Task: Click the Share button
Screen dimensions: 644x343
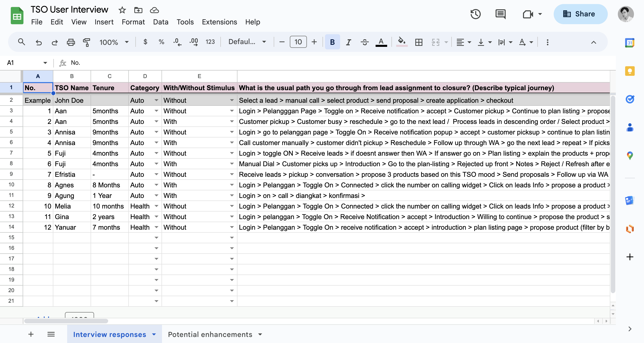Action: coord(580,14)
